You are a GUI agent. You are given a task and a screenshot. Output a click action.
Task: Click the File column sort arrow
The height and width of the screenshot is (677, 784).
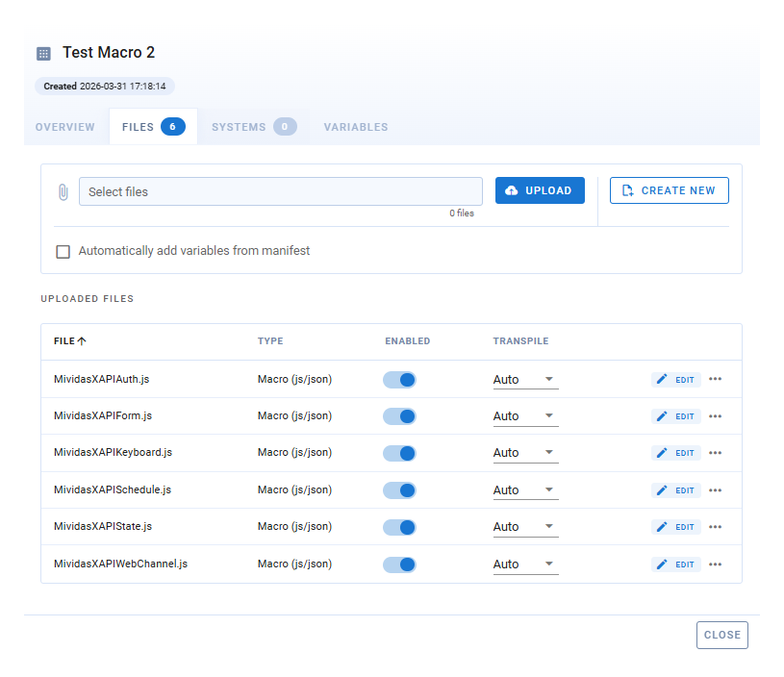pyautogui.click(x=82, y=341)
